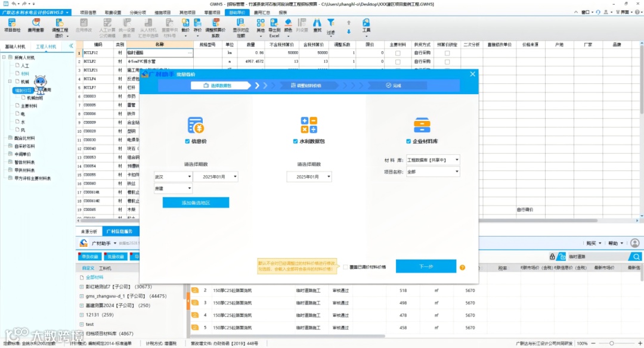Open the 材料库 dropdown 工程数据库
The height and width of the screenshot is (348, 644).
433,160
